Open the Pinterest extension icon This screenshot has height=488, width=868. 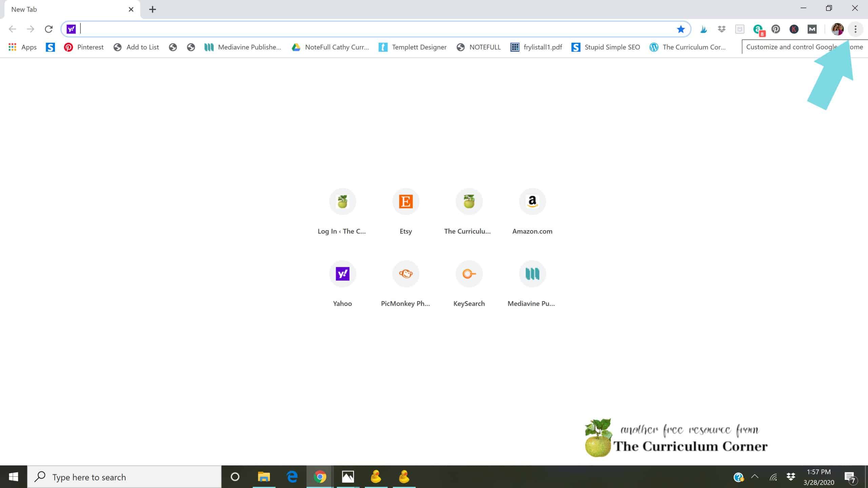tap(775, 29)
